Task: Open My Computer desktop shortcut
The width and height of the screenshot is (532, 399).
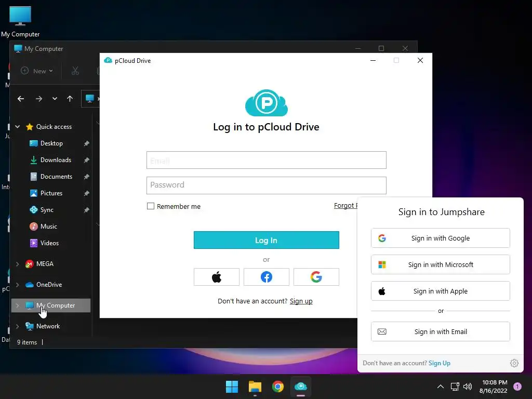Action: (20, 22)
